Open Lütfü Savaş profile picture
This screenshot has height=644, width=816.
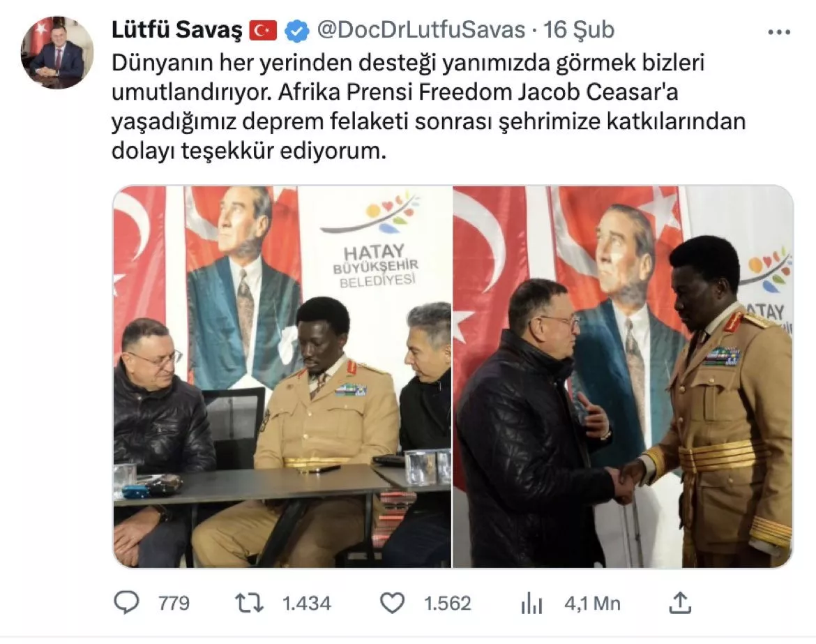click(x=57, y=52)
